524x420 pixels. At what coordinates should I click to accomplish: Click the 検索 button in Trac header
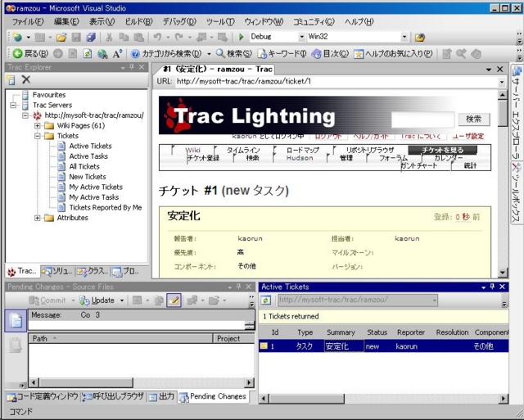(474, 119)
